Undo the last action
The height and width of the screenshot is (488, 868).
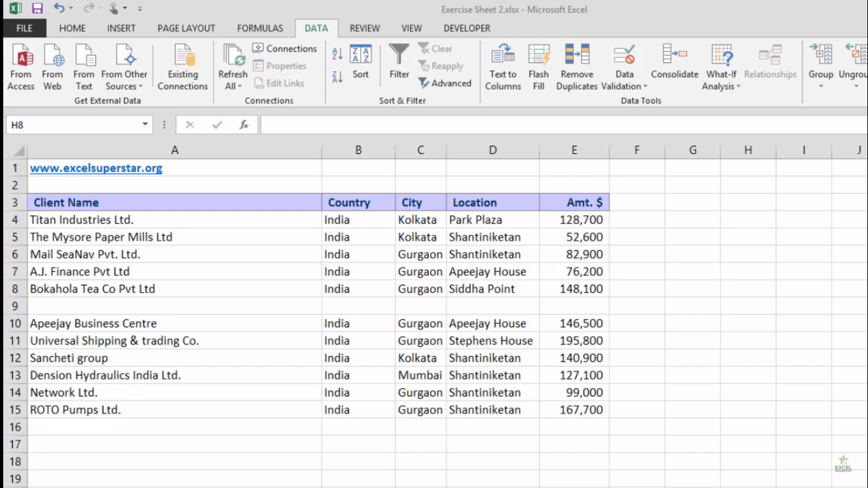pyautogui.click(x=59, y=9)
